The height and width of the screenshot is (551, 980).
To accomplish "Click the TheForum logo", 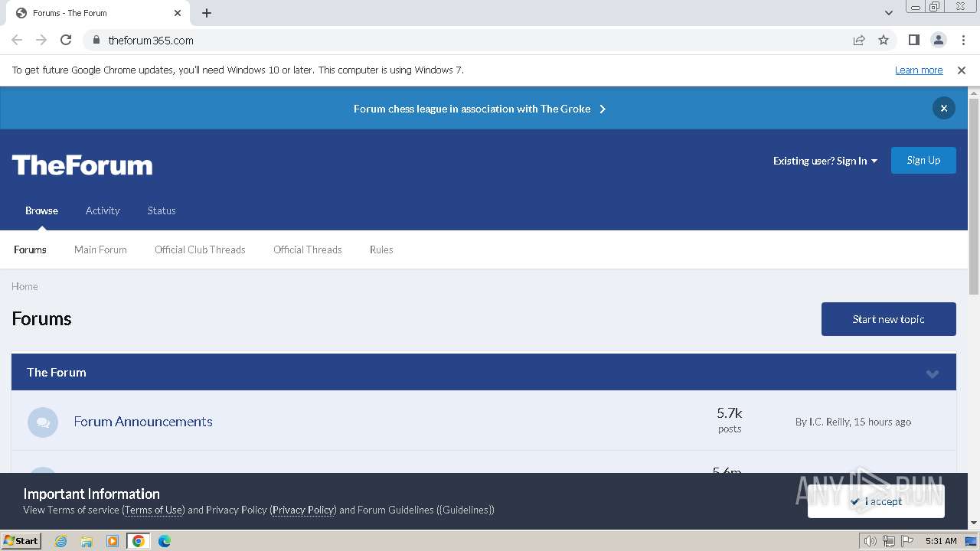I will click(82, 165).
